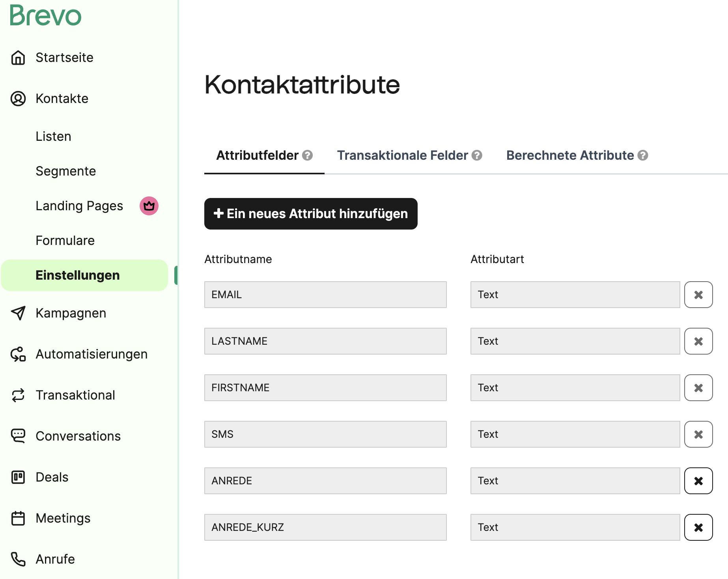The height and width of the screenshot is (579, 728).
Task: Click the Kampagnen paper plane icon
Action: click(18, 313)
